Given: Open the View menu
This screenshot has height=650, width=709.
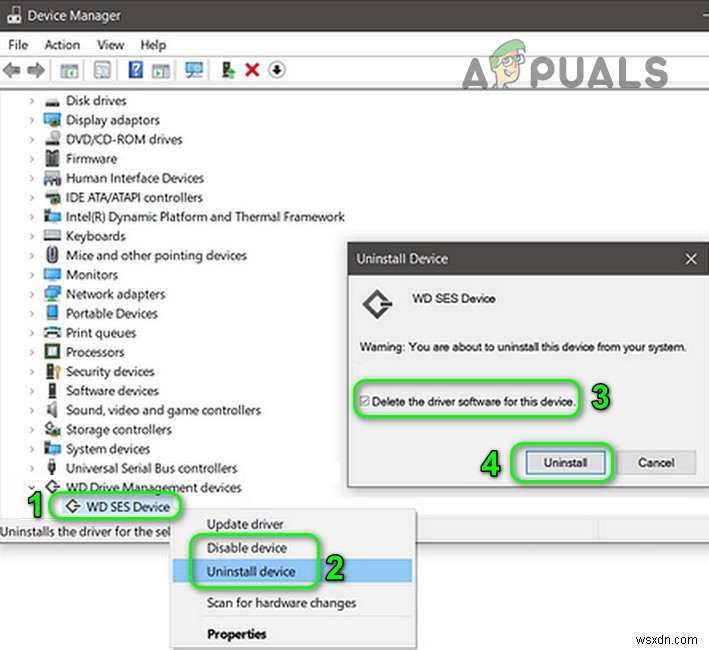Looking at the screenshot, I should pos(110,45).
